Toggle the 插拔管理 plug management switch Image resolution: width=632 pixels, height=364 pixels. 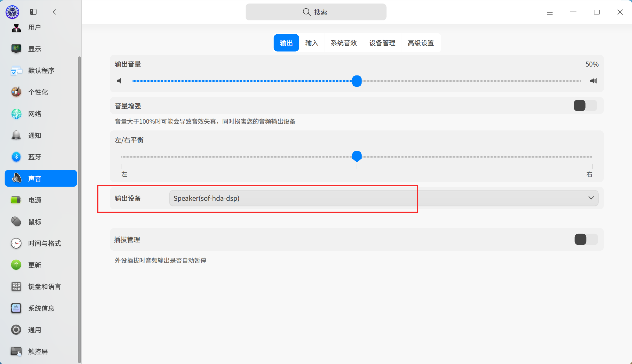click(x=586, y=239)
